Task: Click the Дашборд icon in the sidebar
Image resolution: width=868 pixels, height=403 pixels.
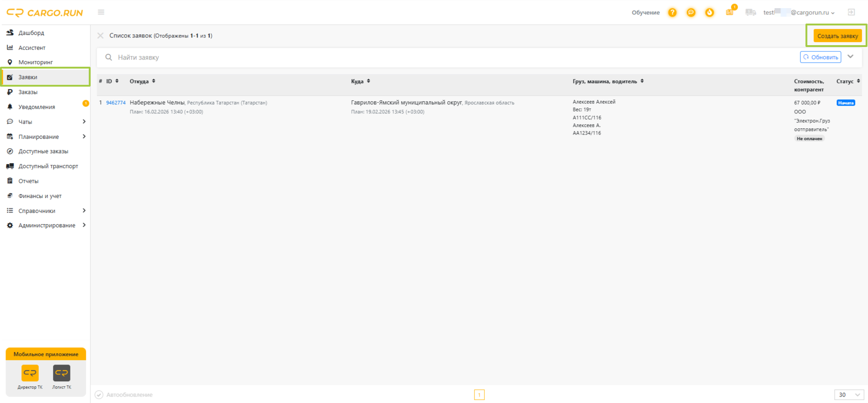Action: [x=10, y=33]
